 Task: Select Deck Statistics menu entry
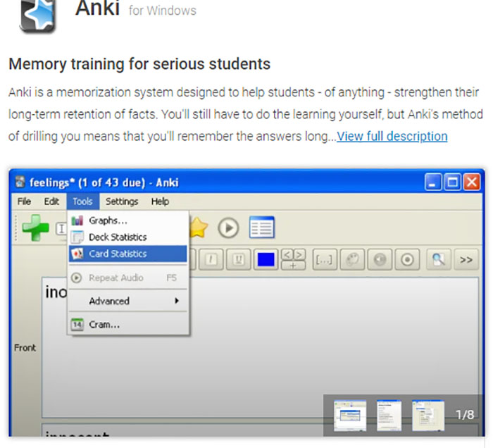[x=118, y=237]
